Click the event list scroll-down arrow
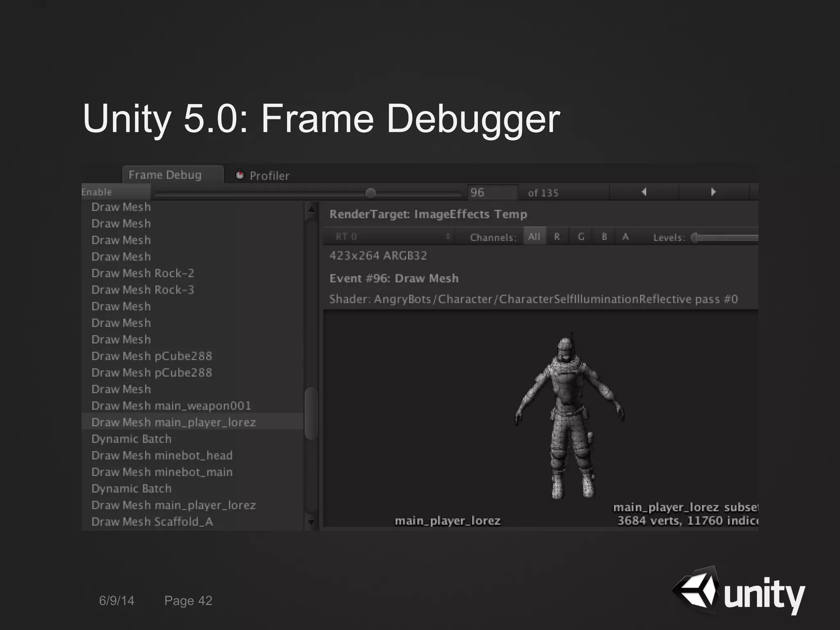 tap(311, 523)
